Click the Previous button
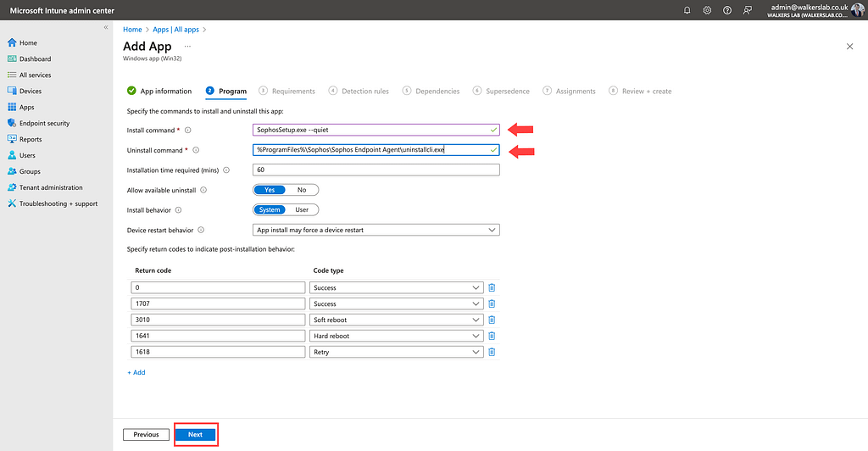 tap(146, 434)
